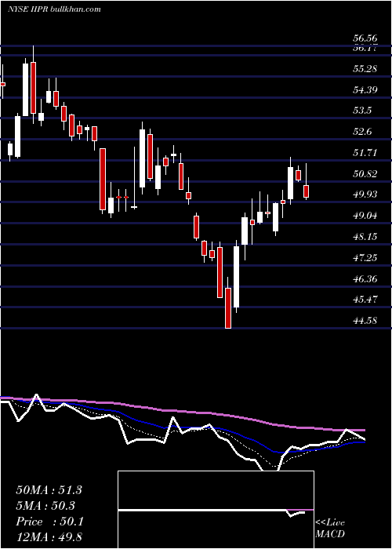The image size is (392, 549).
Task: Click the 12MA : 49.8 readout
Action: click(x=49, y=536)
